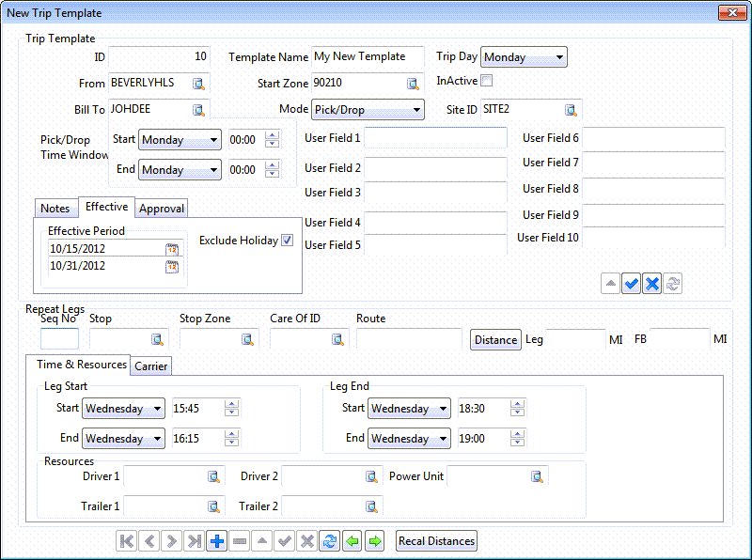Screen dimensions: 752x560
Task: Click the green left arrow icon
Action: [352, 541]
